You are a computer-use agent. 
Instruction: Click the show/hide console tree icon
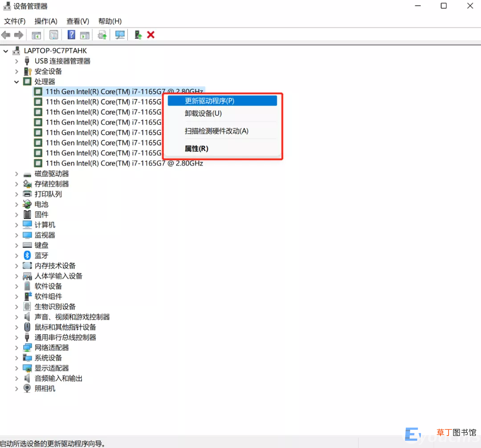coord(36,35)
